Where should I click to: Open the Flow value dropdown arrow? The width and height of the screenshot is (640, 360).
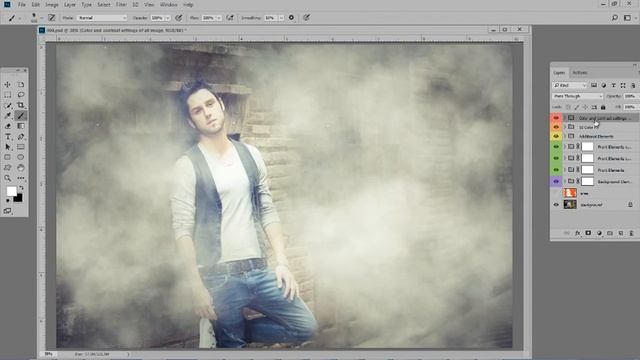coord(219,18)
